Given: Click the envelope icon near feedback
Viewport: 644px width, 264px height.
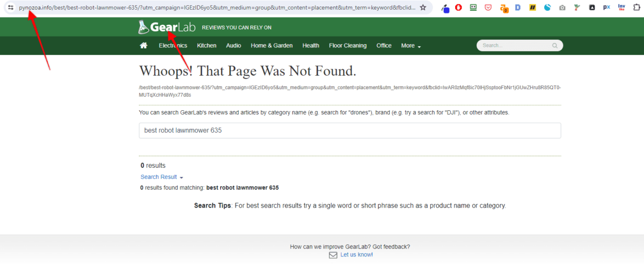Looking at the screenshot, I should point(333,255).
